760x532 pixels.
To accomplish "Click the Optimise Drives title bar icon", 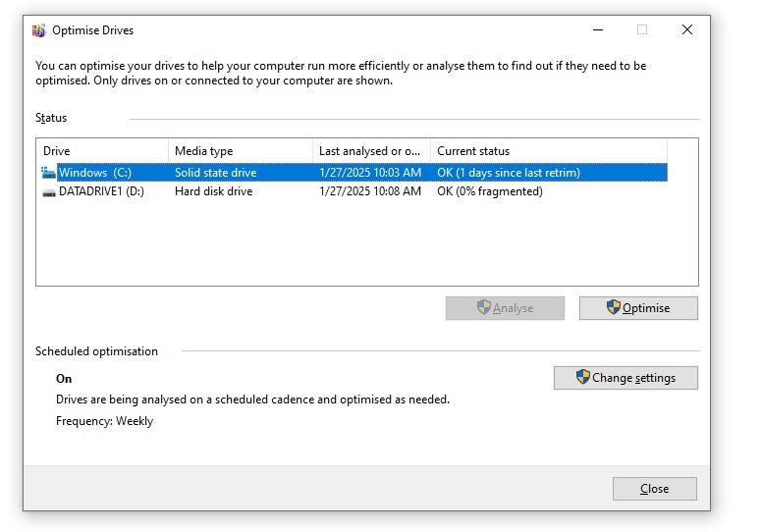I will 38,30.
